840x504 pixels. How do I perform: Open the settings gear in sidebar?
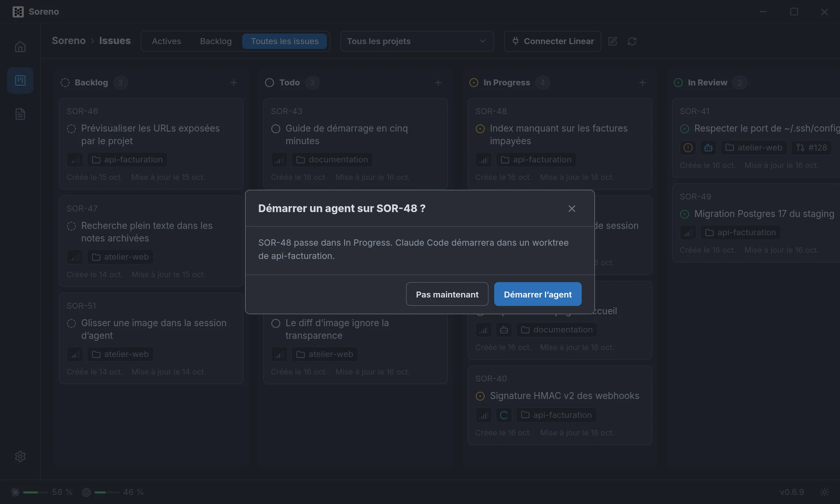(20, 456)
